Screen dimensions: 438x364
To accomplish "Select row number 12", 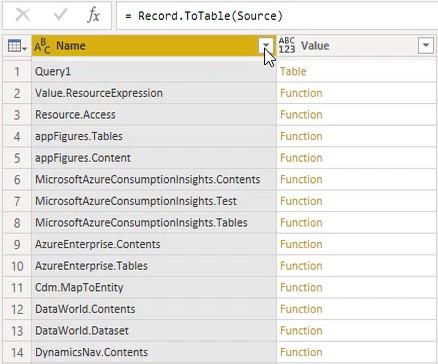I will pyautogui.click(x=17, y=309).
